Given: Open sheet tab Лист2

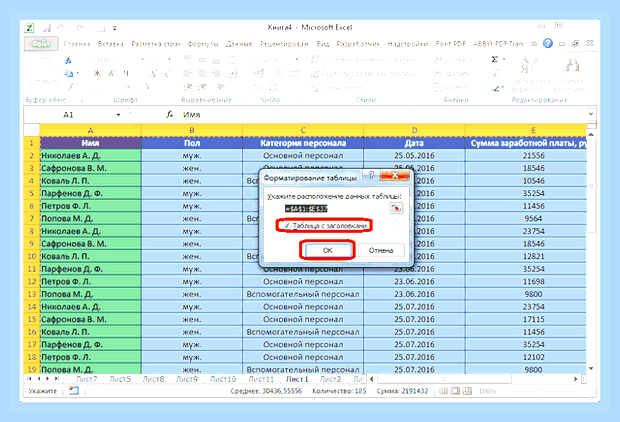Looking at the screenshot, I should (330, 379).
